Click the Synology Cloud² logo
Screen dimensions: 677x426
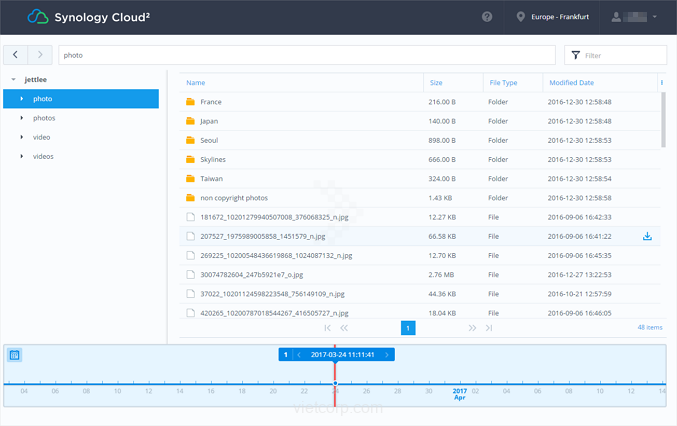(88, 17)
